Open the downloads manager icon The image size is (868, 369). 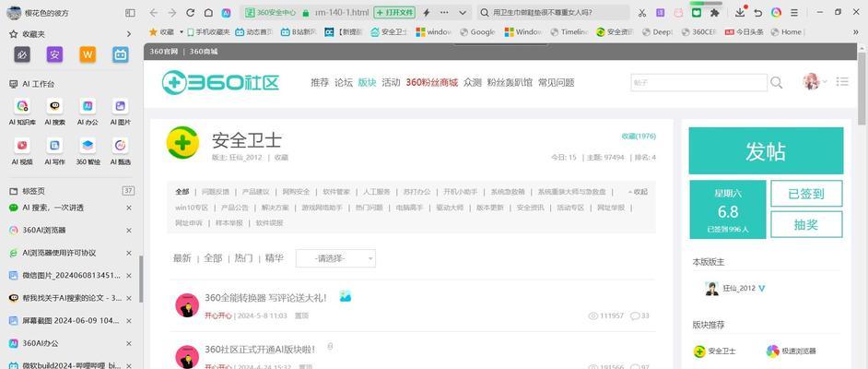741,12
